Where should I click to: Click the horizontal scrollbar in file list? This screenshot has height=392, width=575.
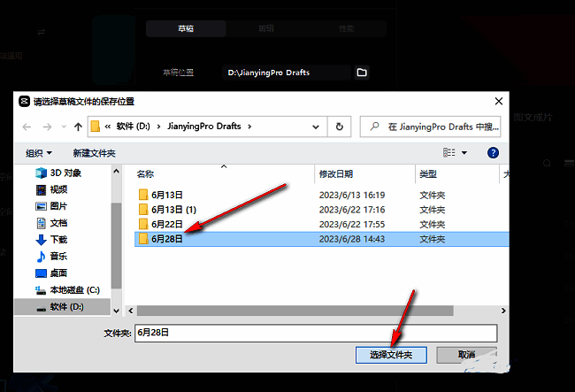click(x=265, y=311)
